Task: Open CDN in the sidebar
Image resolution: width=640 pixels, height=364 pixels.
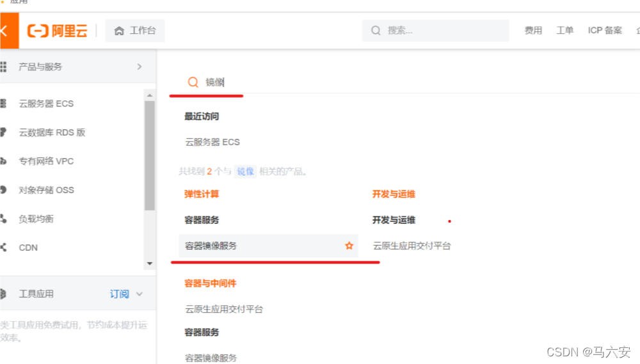Action: tap(28, 248)
